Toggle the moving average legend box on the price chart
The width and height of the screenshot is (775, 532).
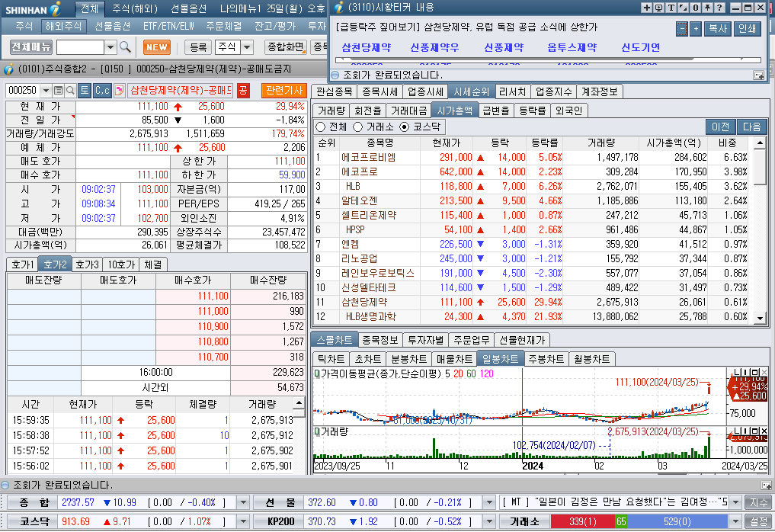pyautogui.click(x=317, y=373)
